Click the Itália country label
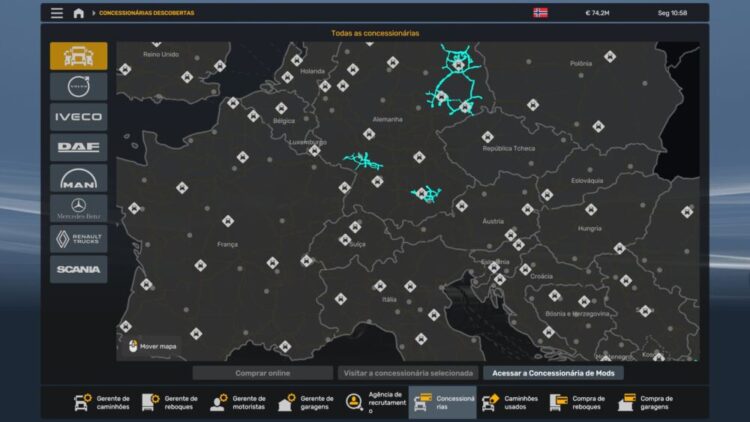Screen dimensions: 750x422 tap(389, 300)
